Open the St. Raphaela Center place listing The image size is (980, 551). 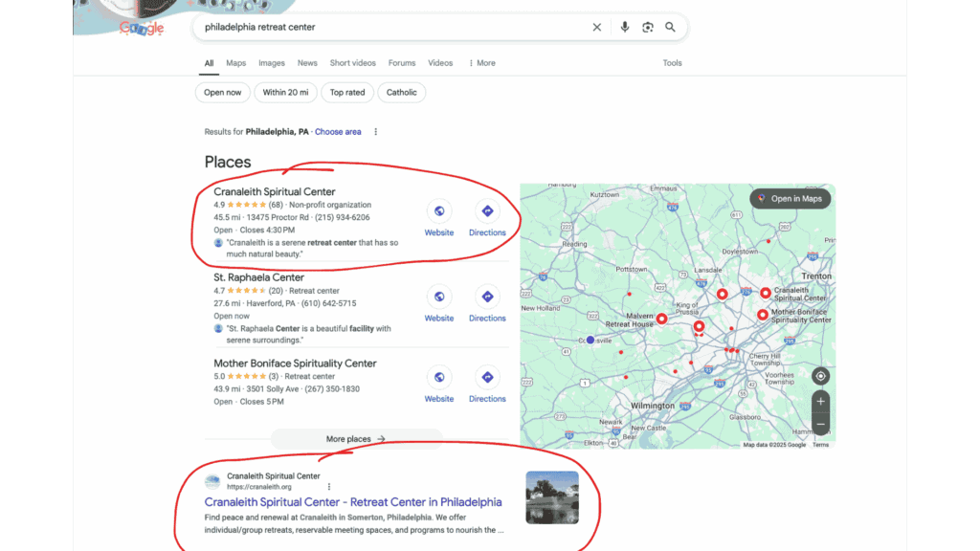(258, 277)
